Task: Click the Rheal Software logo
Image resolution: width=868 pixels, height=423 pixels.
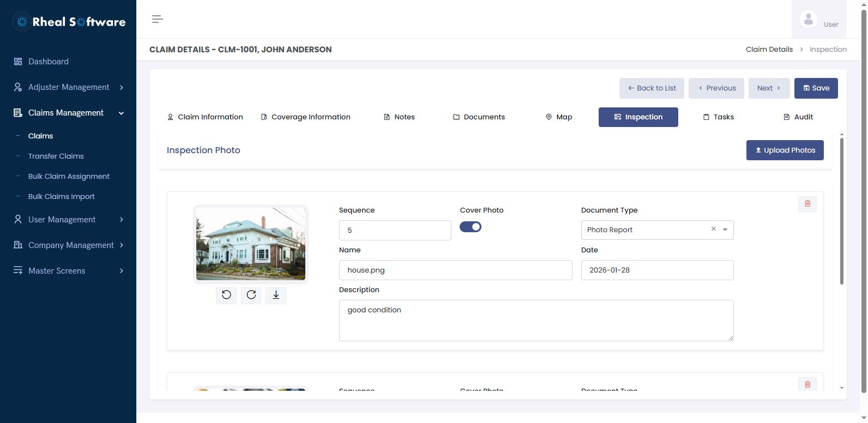Action: point(69,22)
